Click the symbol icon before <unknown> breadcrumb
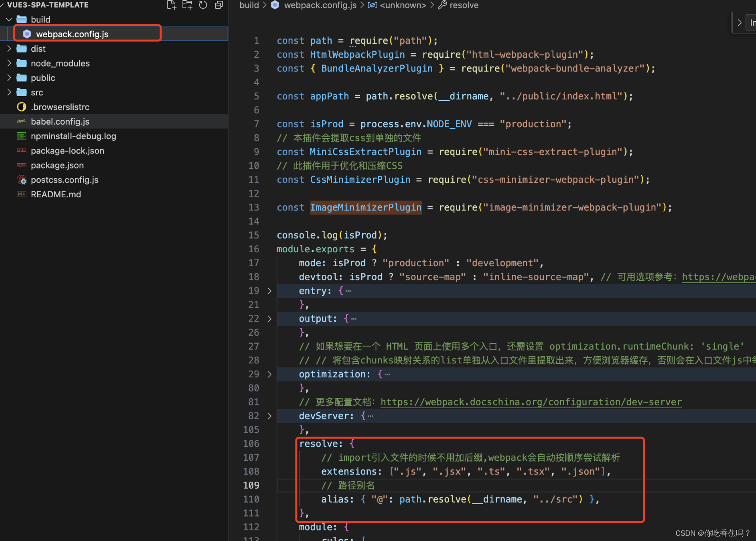756x541 pixels. pos(372,5)
